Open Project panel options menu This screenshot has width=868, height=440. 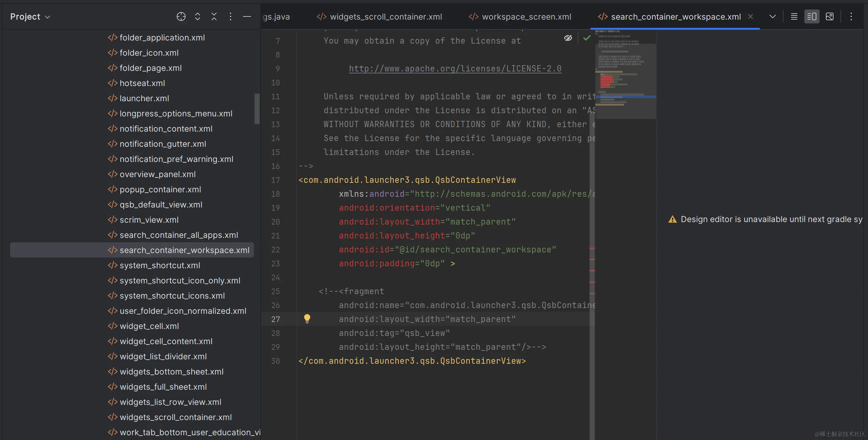[x=231, y=16]
